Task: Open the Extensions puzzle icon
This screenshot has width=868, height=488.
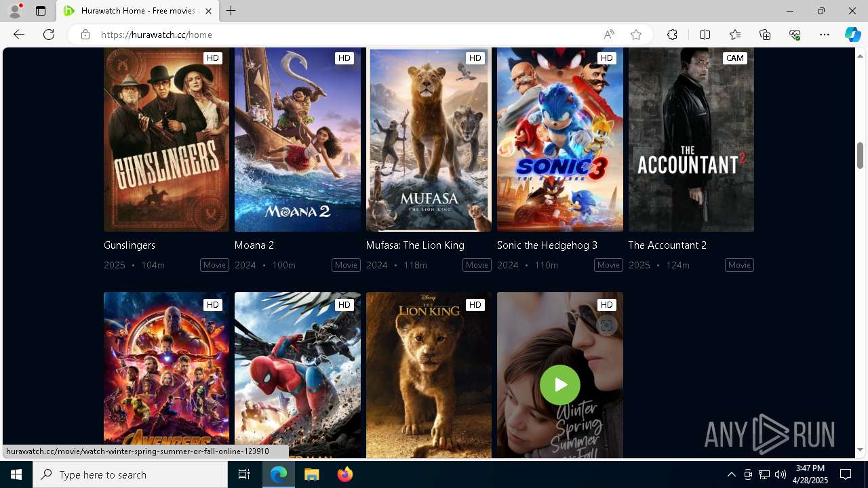Action: (672, 35)
